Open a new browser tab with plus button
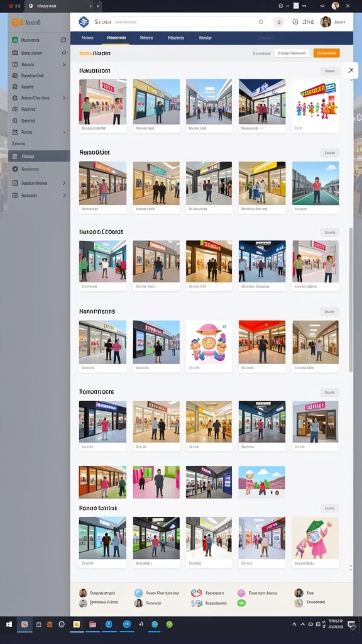The image size is (362, 644). click(x=97, y=6)
